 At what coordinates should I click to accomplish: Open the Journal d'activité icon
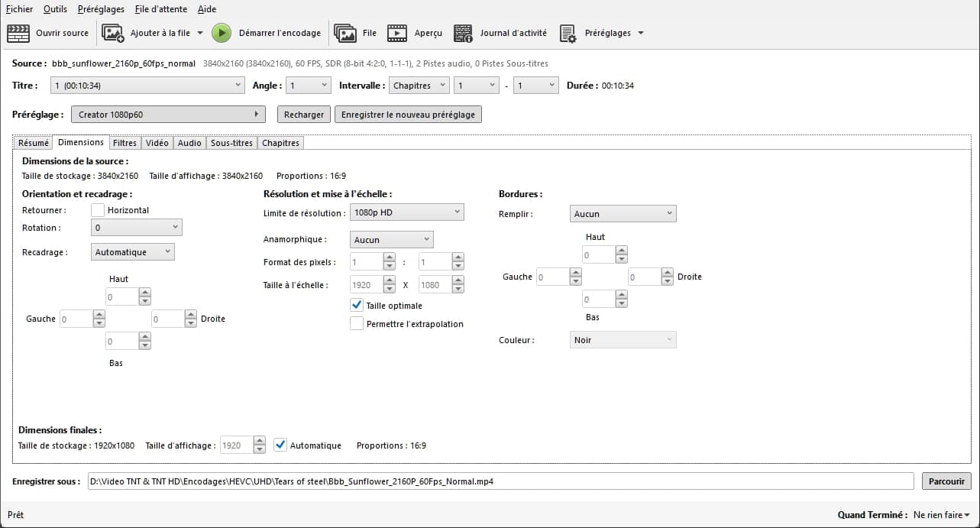tap(463, 34)
